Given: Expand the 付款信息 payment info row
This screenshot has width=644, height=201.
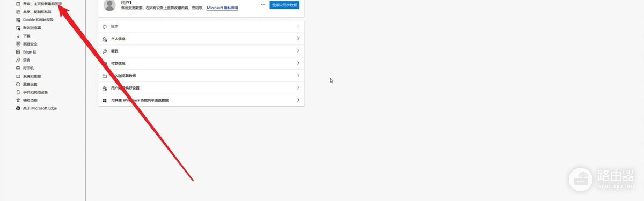Looking at the screenshot, I should [x=201, y=63].
